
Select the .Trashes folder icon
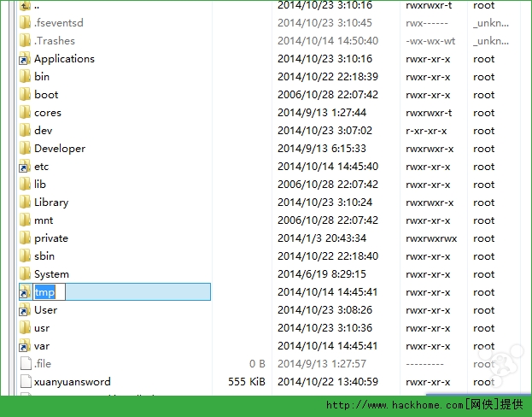(25, 41)
